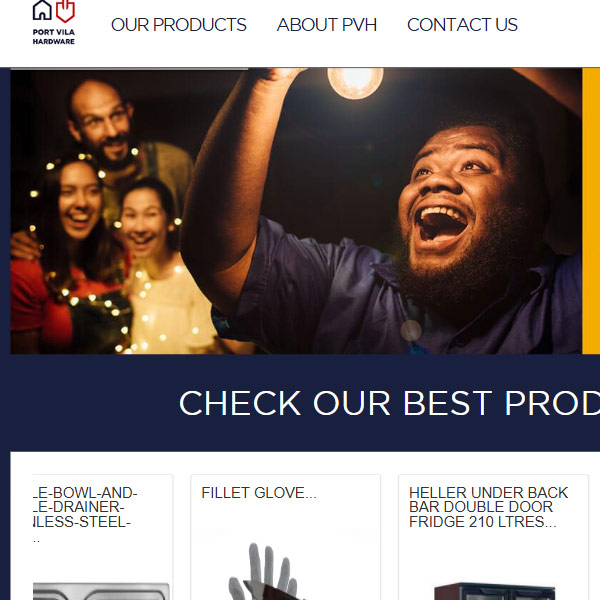
Task: Click the red plug symbol in the logo
Action: click(65, 11)
